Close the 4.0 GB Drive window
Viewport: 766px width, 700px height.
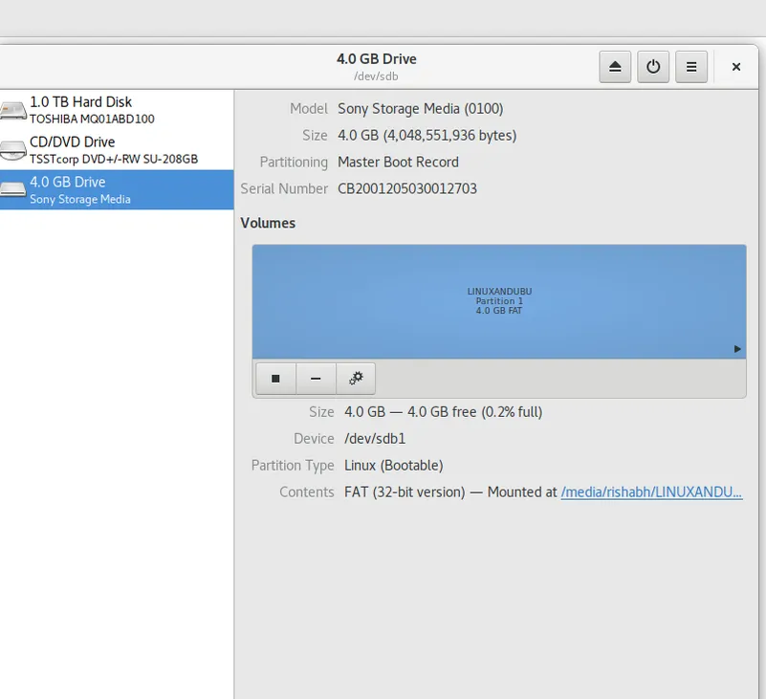pyautogui.click(x=736, y=67)
